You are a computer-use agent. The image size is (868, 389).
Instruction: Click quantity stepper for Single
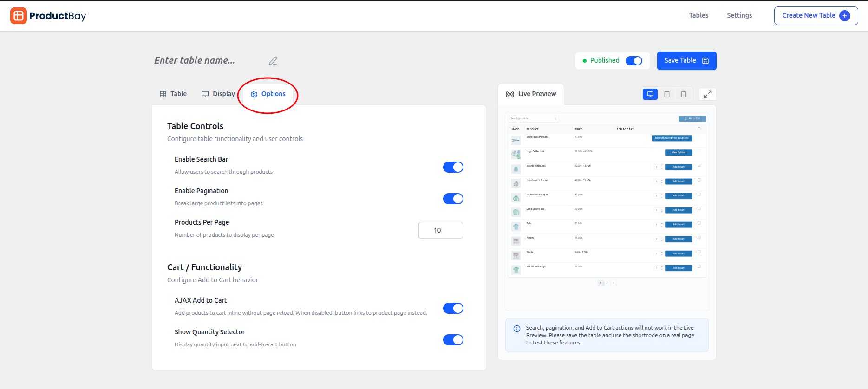659,253
